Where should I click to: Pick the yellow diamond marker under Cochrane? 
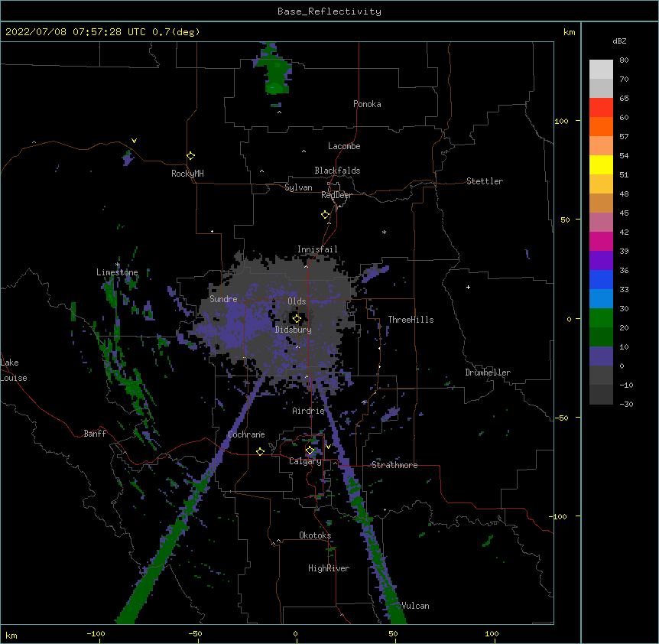pyautogui.click(x=260, y=451)
